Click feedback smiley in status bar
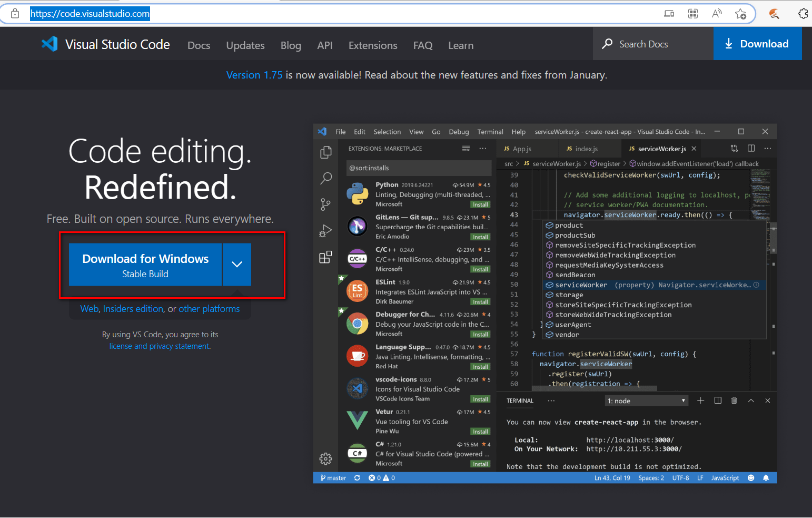Image resolution: width=812 pixels, height=518 pixels. tap(751, 478)
